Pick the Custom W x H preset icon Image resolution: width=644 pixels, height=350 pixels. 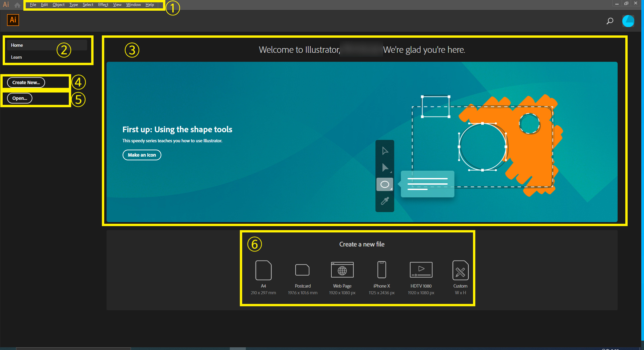(x=461, y=270)
